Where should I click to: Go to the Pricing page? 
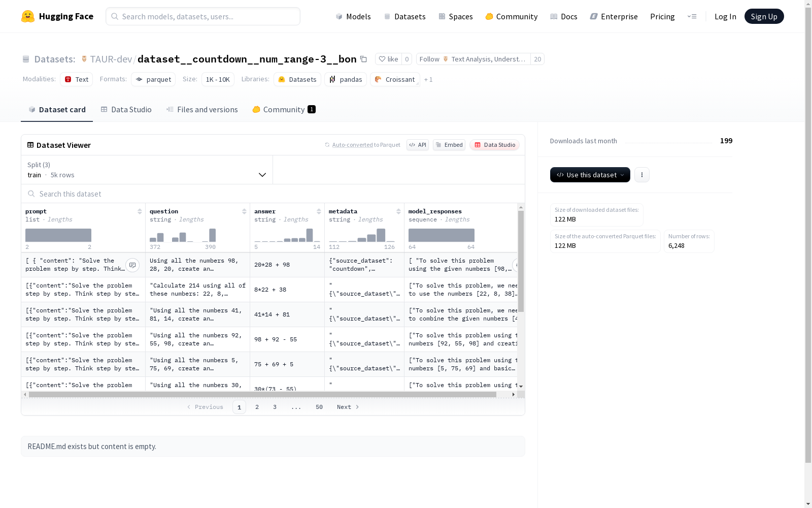662,16
